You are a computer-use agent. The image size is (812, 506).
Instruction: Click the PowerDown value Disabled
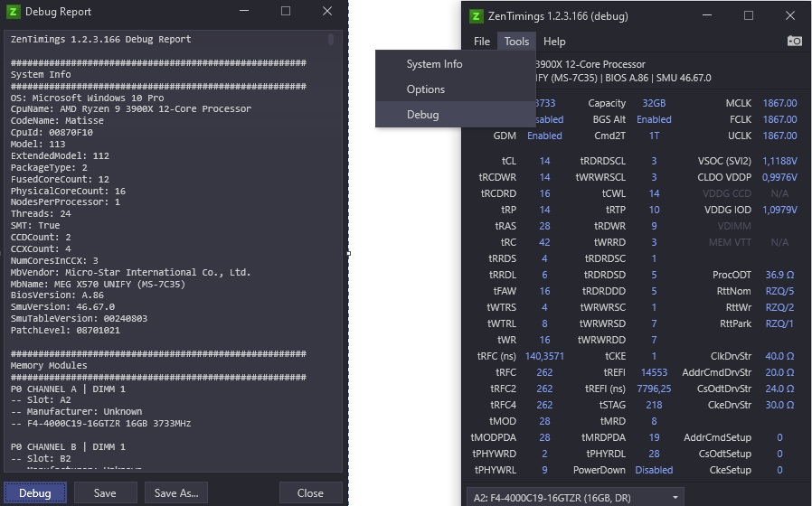coord(654,470)
